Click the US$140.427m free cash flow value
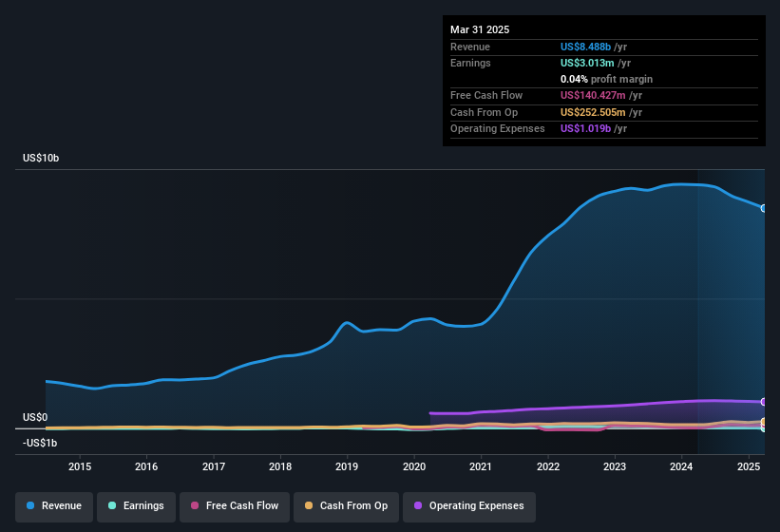Viewport: 780px width, 532px height. click(593, 95)
